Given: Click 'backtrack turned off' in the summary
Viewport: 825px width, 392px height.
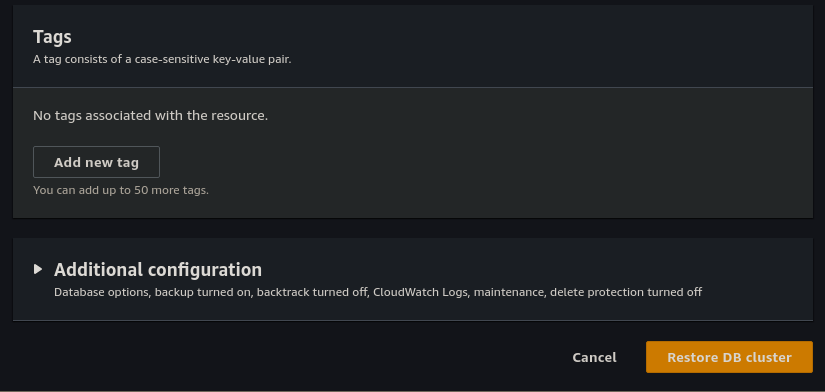Looking at the screenshot, I should (x=314, y=292).
